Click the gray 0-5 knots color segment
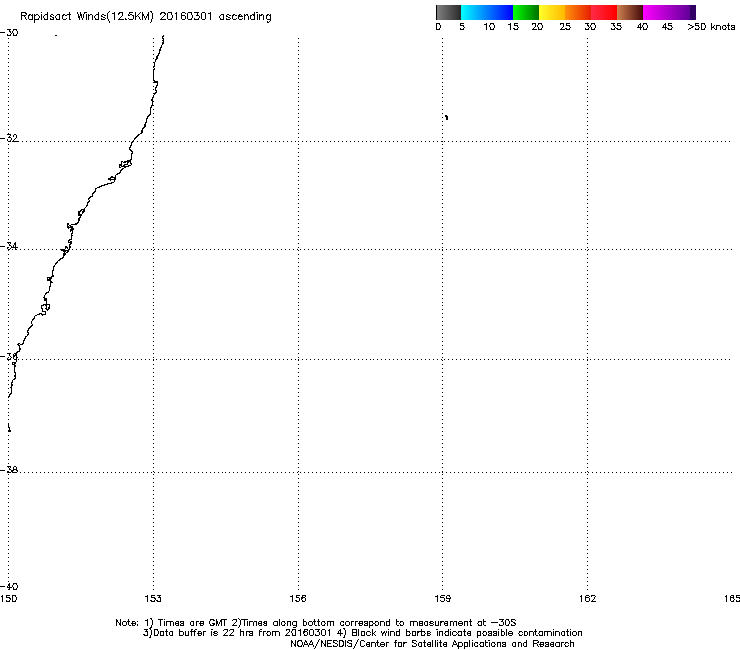The height and width of the screenshot is (650, 740). 448,12
